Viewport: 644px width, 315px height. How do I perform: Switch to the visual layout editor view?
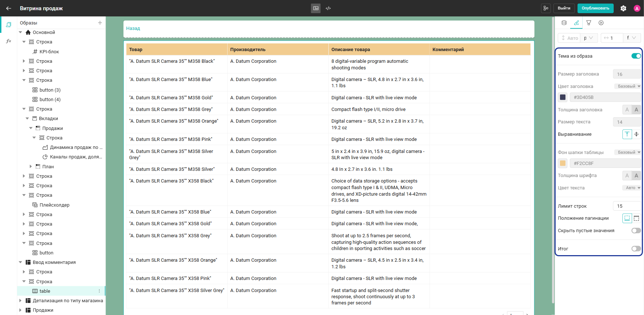pyautogui.click(x=316, y=8)
